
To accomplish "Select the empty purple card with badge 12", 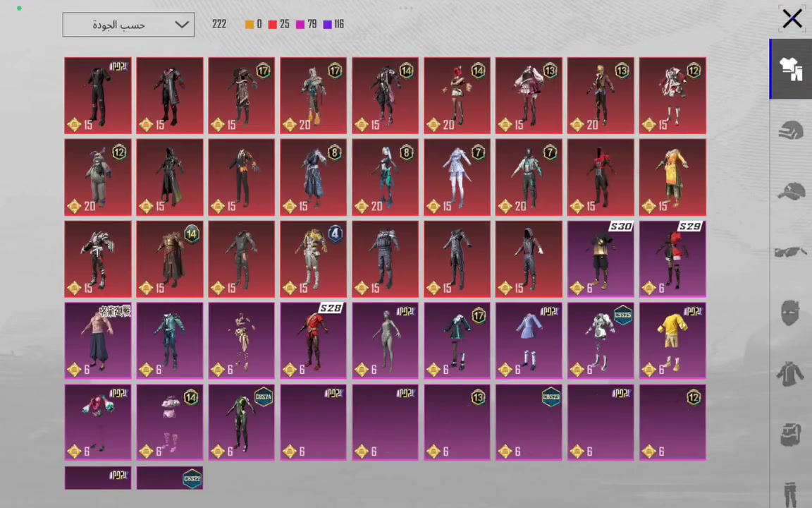I will point(672,423).
